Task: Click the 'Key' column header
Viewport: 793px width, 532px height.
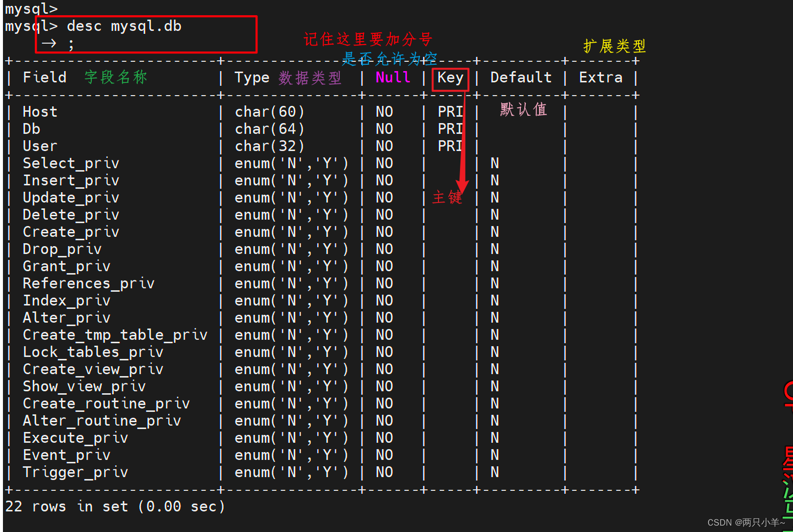Action: click(x=450, y=77)
